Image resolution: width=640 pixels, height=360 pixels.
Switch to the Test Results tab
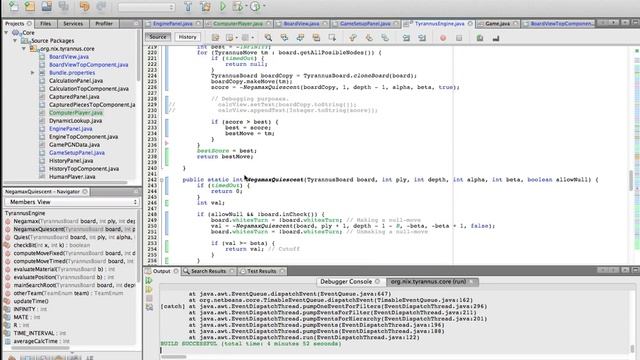coord(262,271)
